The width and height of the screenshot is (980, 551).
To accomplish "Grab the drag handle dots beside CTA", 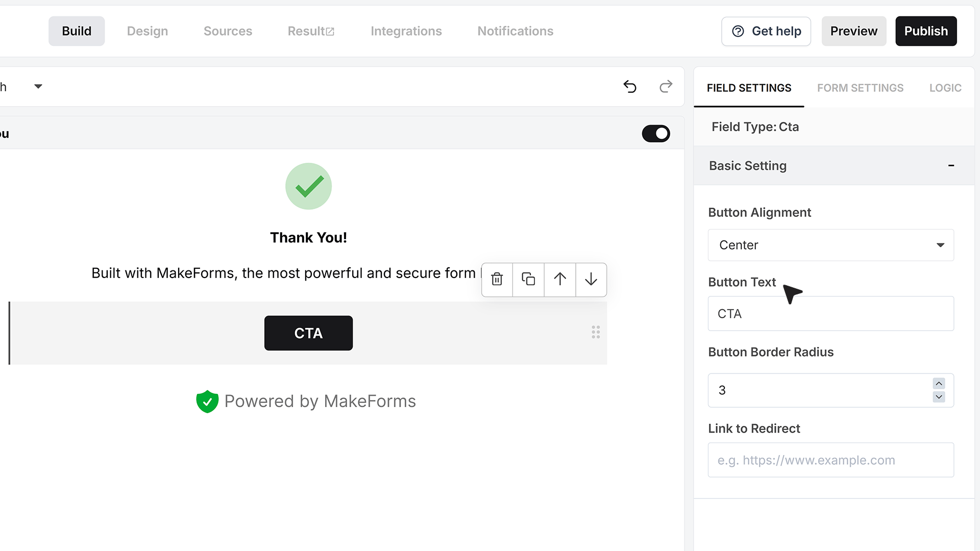I will pyautogui.click(x=596, y=332).
